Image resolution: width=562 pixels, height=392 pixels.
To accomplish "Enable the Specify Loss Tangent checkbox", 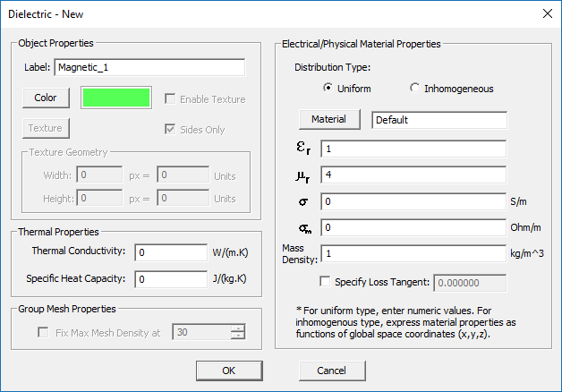I will (325, 283).
